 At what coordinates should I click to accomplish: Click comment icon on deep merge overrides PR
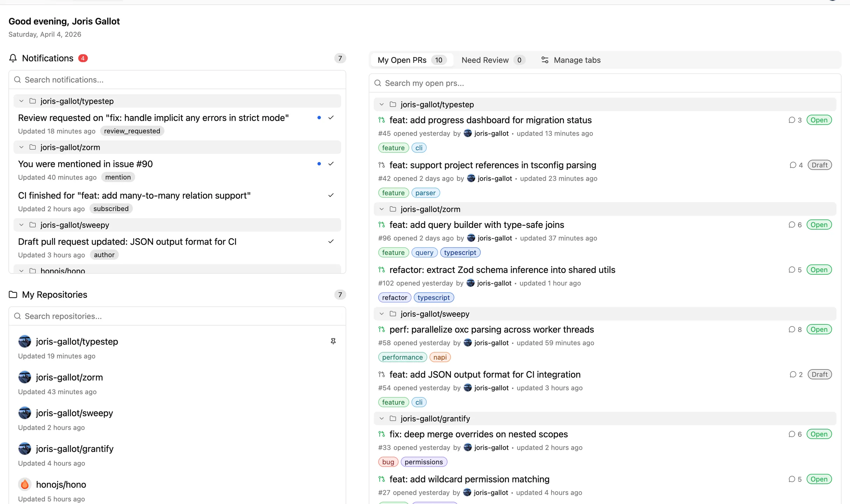(x=792, y=434)
